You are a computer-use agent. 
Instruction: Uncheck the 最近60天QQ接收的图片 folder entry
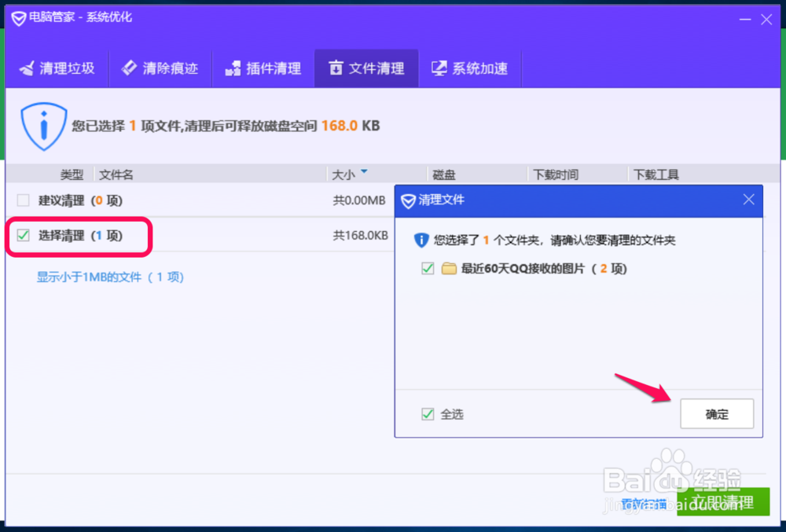(x=428, y=268)
